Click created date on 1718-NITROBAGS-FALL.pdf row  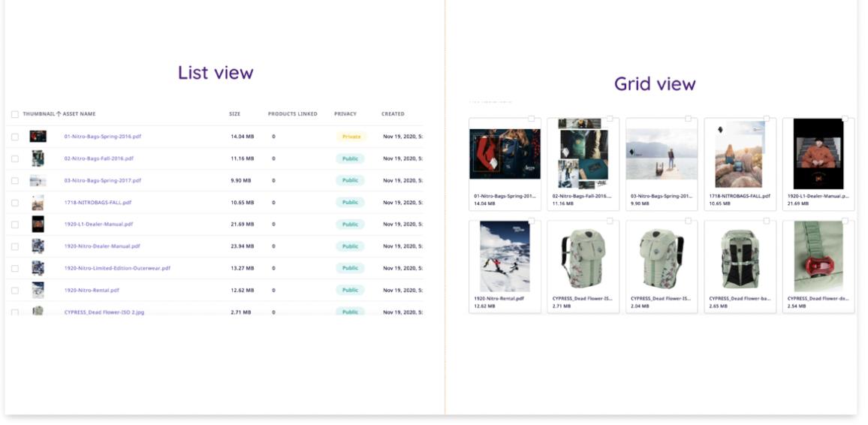[402, 203]
